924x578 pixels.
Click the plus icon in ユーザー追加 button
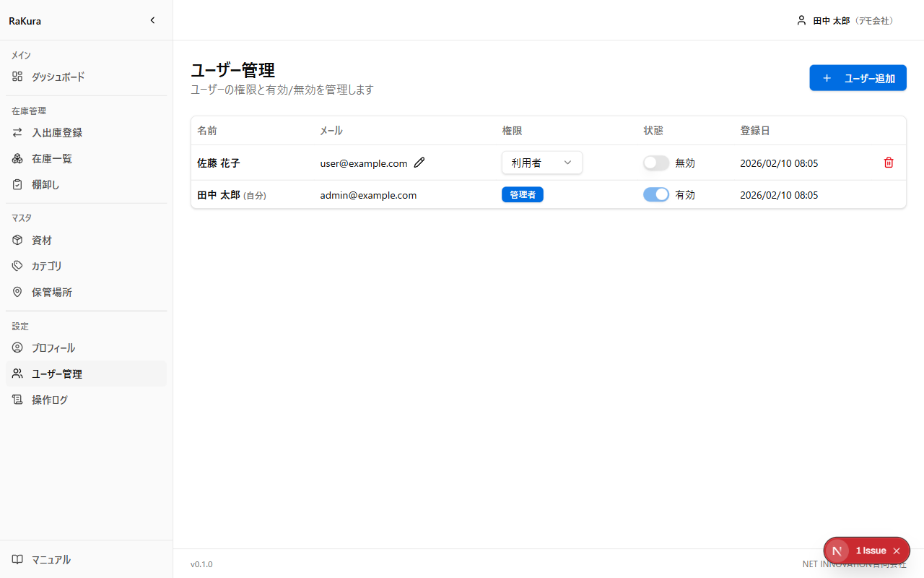(x=827, y=78)
